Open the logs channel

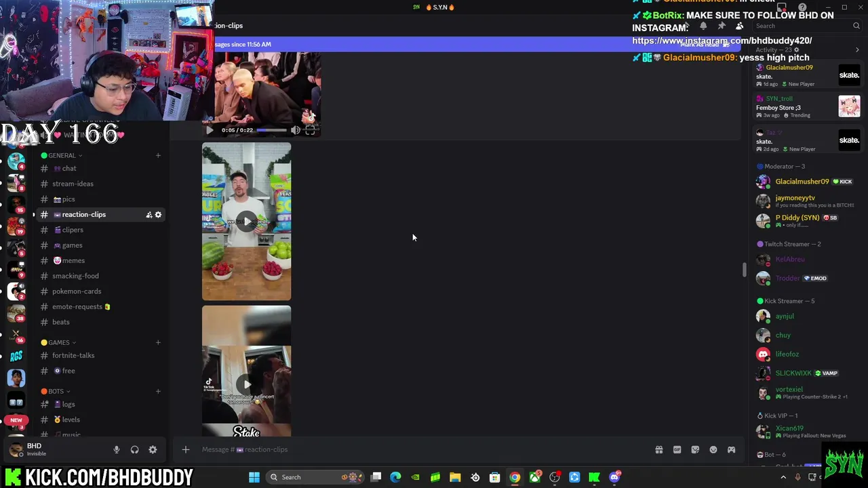(x=100, y=404)
